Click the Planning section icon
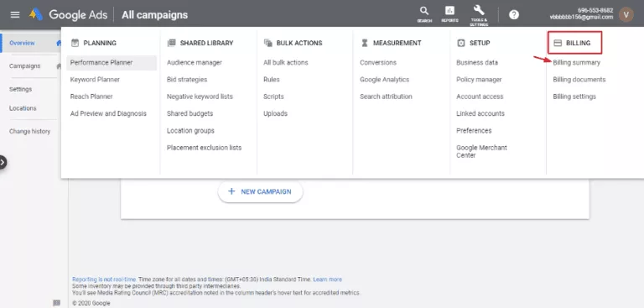The height and width of the screenshot is (308, 644). (75, 43)
